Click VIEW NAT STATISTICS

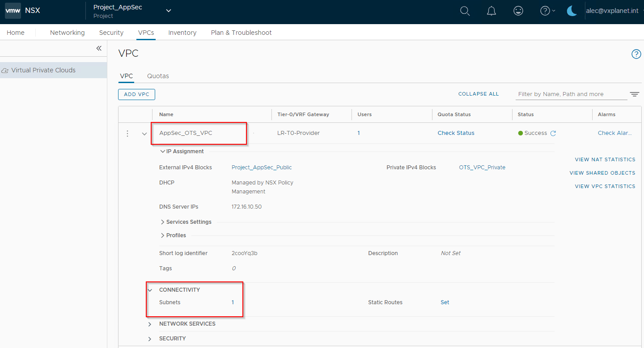tap(605, 159)
